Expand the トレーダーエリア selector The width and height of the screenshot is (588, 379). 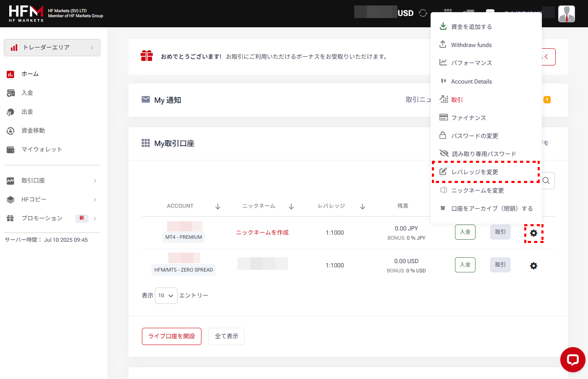click(52, 47)
